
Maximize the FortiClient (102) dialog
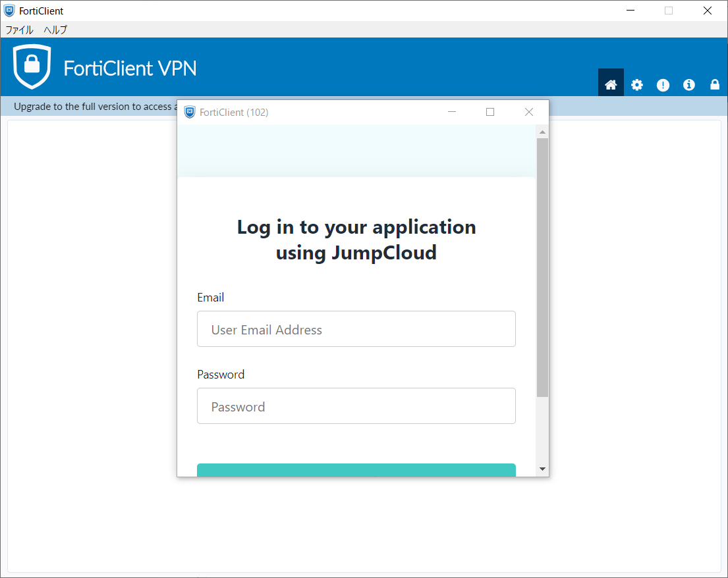coord(490,112)
